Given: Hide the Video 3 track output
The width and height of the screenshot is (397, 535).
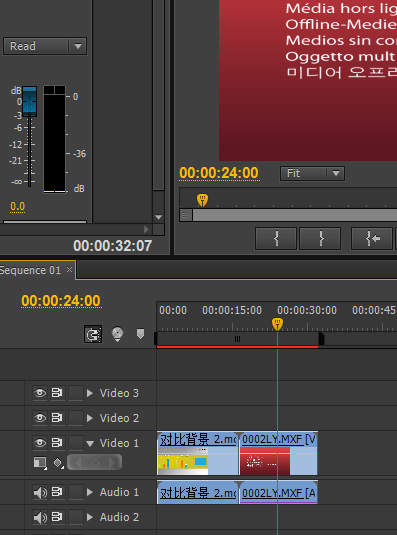Looking at the screenshot, I should [x=40, y=393].
